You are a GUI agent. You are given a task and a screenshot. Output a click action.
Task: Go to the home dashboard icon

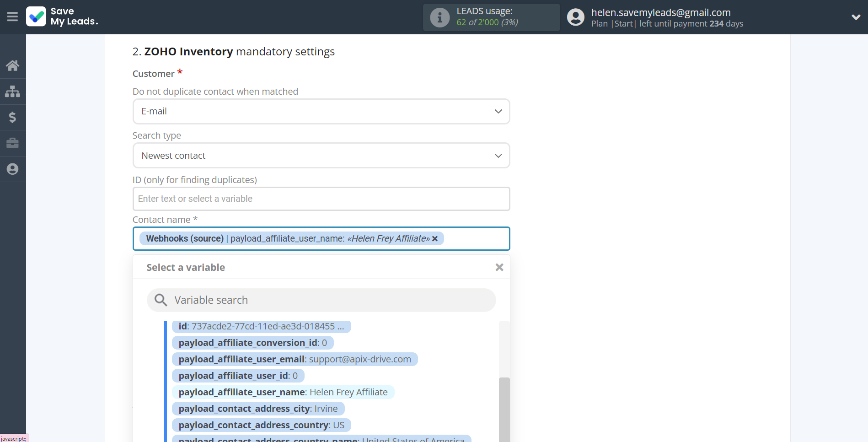(12, 65)
